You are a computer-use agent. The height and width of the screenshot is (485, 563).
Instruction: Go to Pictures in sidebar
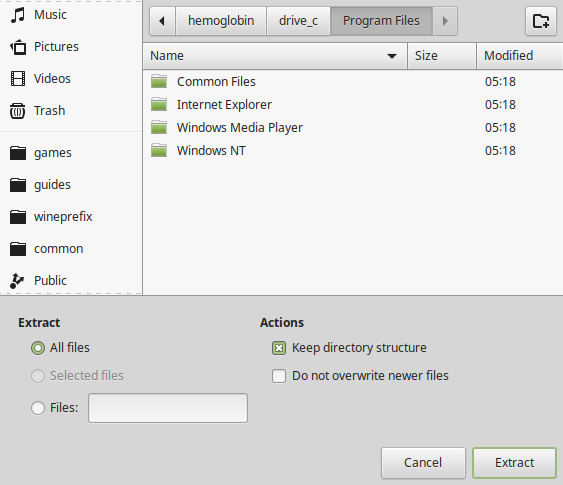click(x=71, y=47)
